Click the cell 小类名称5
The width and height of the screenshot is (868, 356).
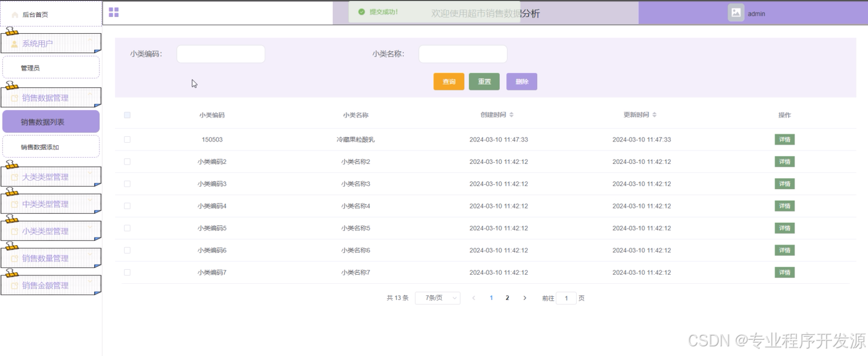(x=356, y=228)
